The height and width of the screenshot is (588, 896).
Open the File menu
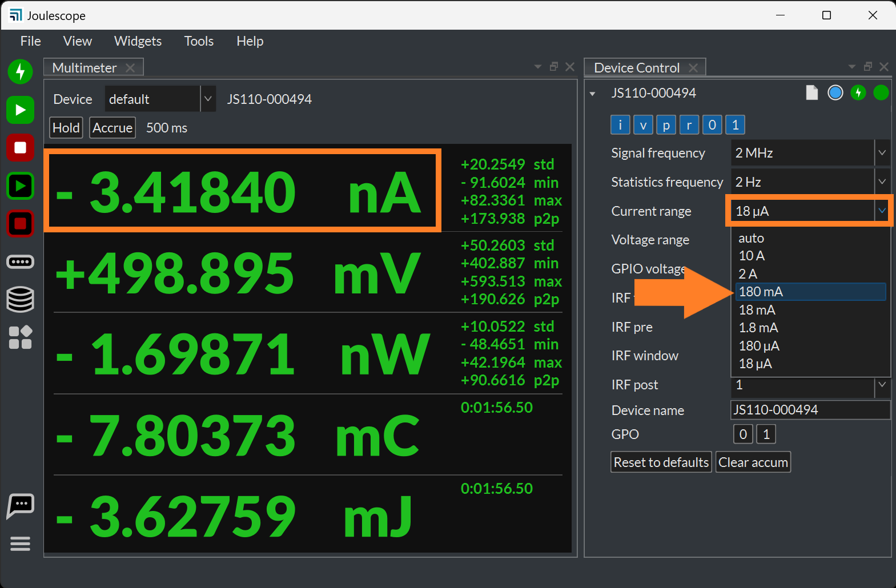coord(31,41)
